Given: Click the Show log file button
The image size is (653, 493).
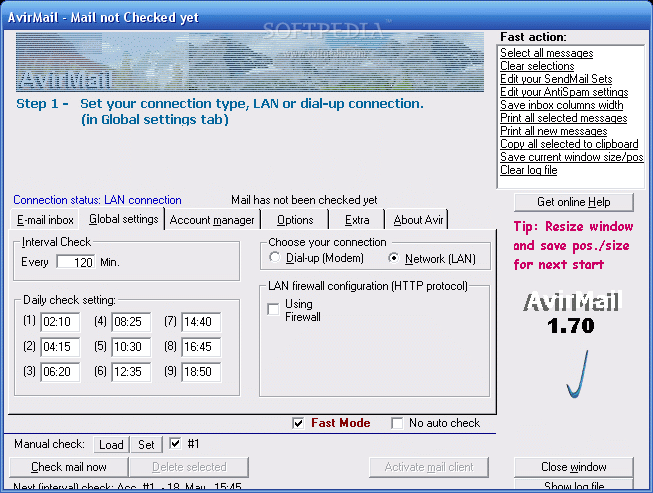Looking at the screenshot, I should [x=574, y=485].
